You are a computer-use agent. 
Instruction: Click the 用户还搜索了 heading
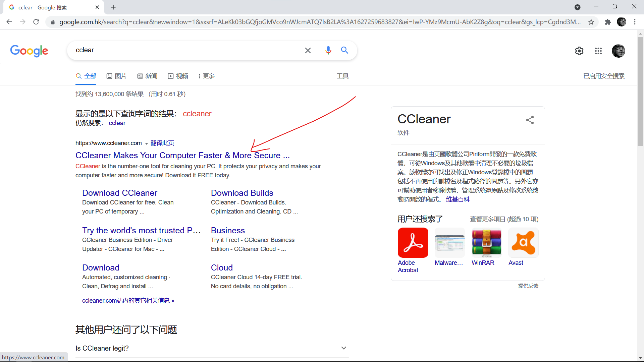pos(420,219)
